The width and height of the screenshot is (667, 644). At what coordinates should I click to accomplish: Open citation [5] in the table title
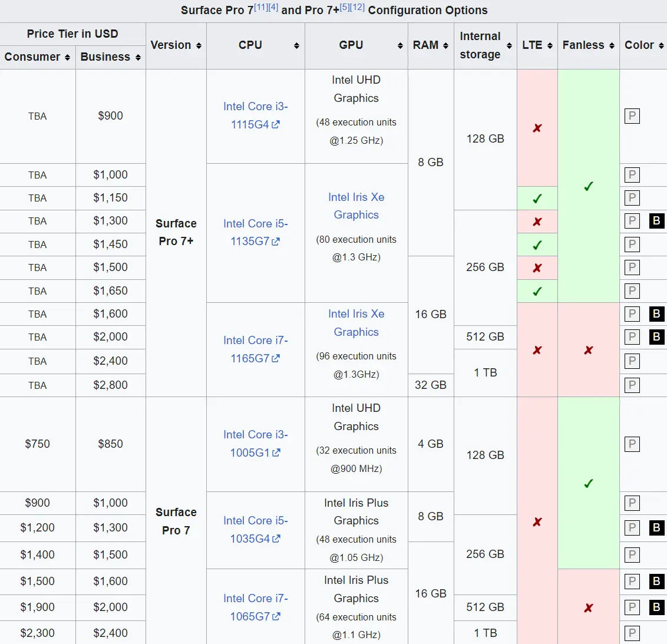(345, 7)
